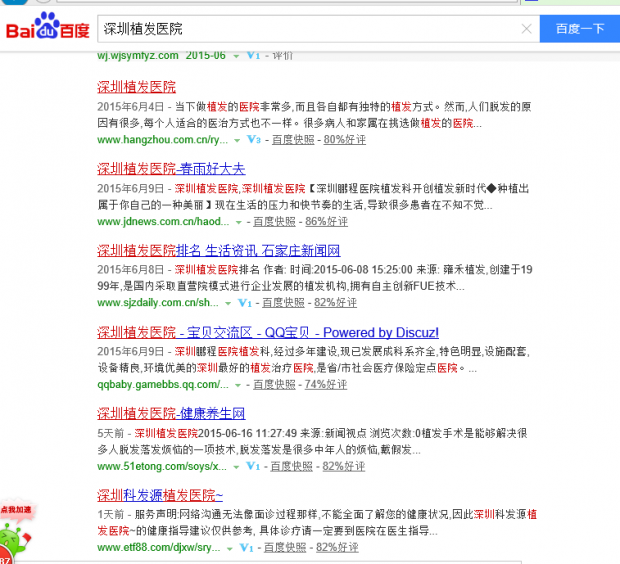Screen dimensions: 620x564
Task: Click V3 credibility badge on hangzhou.com.cn result
Action: [x=253, y=140]
